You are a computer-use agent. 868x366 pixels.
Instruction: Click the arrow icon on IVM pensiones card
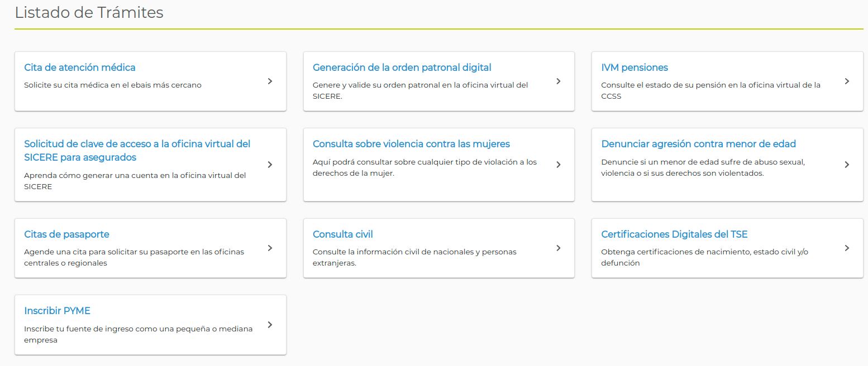tap(847, 81)
